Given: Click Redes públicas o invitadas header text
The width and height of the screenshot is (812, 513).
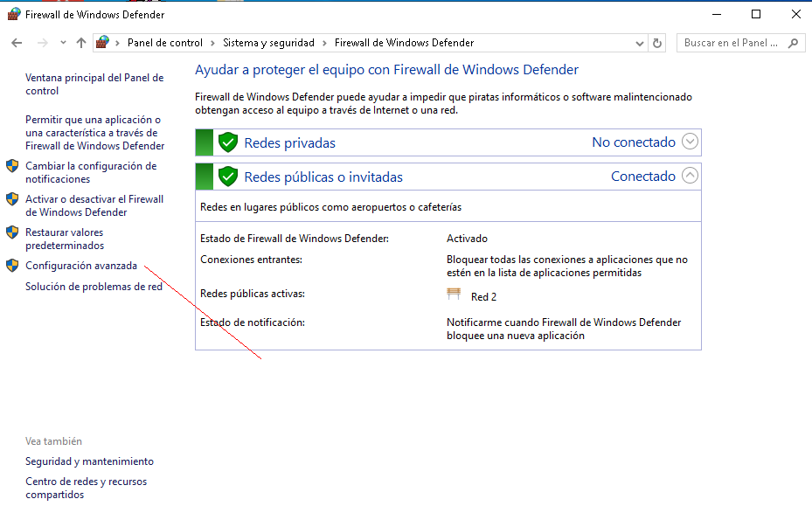Looking at the screenshot, I should [323, 177].
